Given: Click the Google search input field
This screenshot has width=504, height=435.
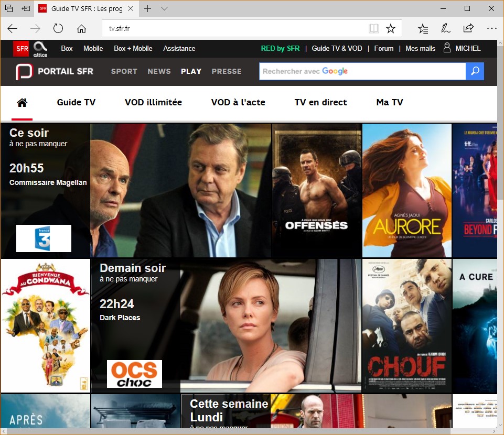Looking at the screenshot, I should pyautogui.click(x=362, y=71).
